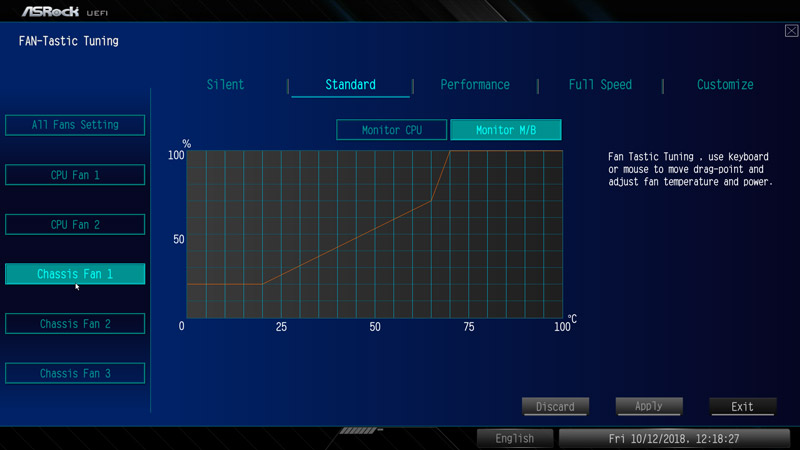Select All Fans Setting
This screenshot has width=800, height=450.
point(75,125)
